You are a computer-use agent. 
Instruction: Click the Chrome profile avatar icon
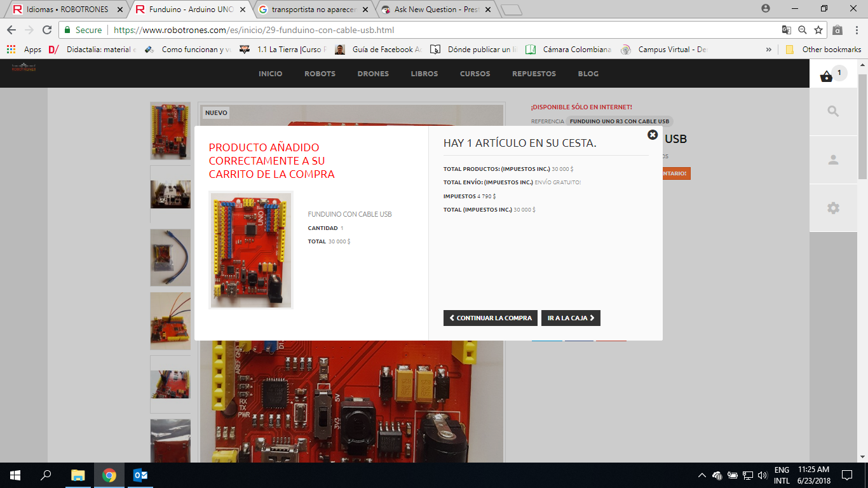(x=765, y=8)
